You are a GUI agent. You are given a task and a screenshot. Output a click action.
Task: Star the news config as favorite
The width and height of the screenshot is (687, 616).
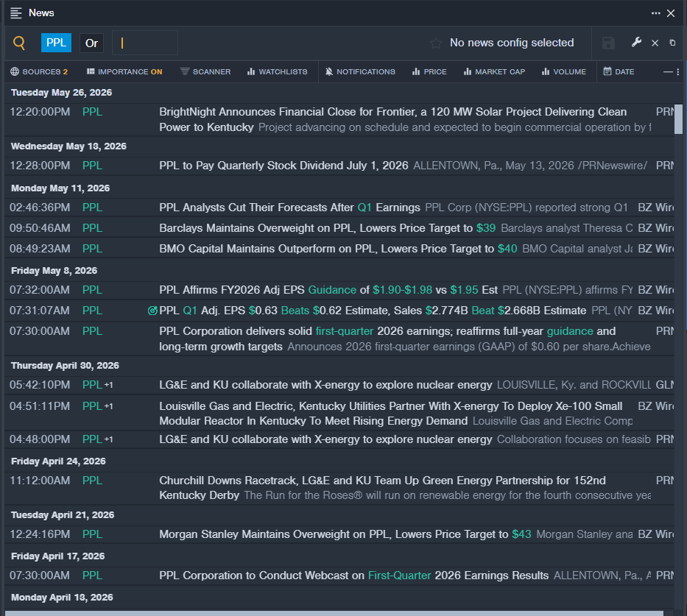click(435, 43)
